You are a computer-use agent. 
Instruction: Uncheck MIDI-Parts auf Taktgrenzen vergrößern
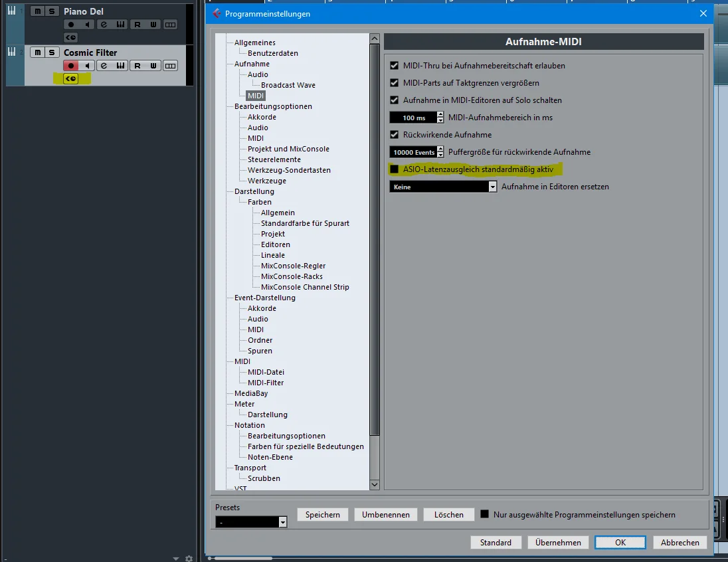[394, 82]
